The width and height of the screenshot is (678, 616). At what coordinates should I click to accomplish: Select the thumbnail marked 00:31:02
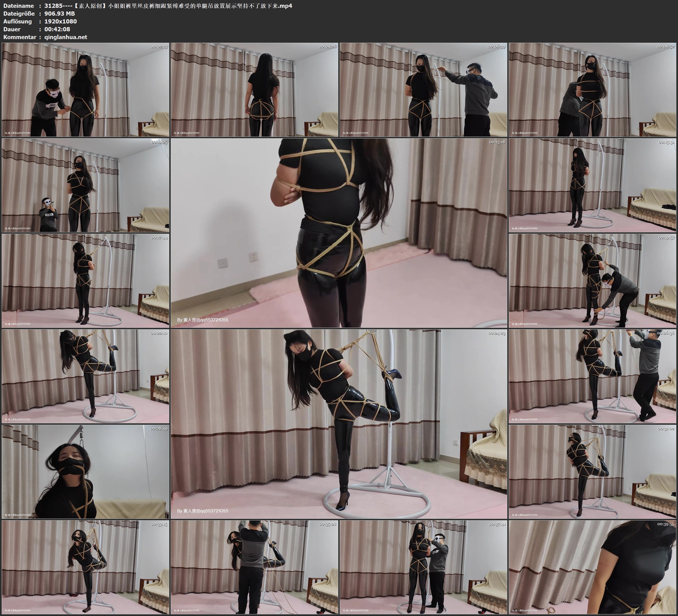click(592, 471)
